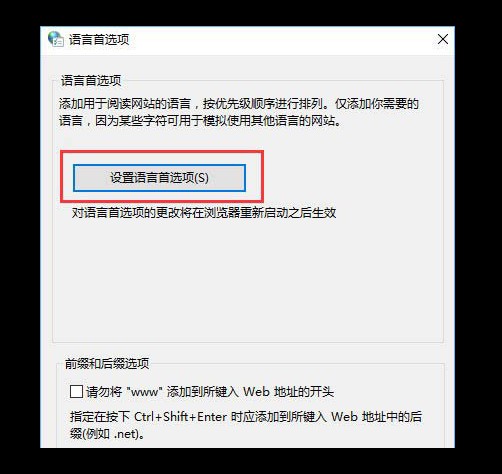Screen dimensions: 502x474
Task: Tick the 请勿将 "www" 添加 checkbox box
Action: coord(76,391)
